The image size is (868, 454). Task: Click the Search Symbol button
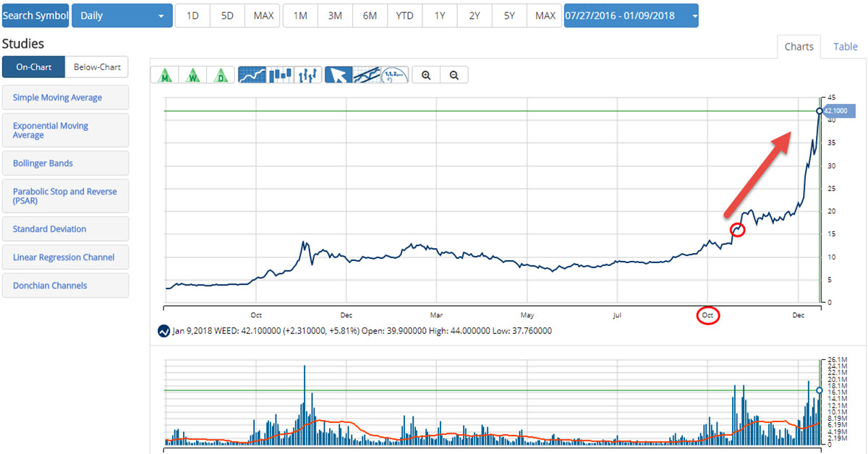pyautogui.click(x=35, y=15)
